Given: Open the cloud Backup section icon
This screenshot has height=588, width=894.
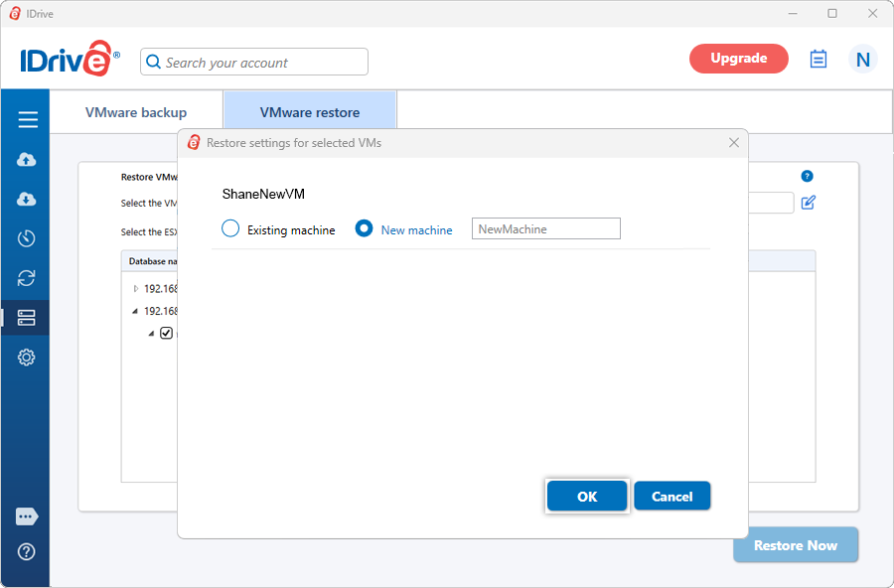Looking at the screenshot, I should tap(26, 159).
